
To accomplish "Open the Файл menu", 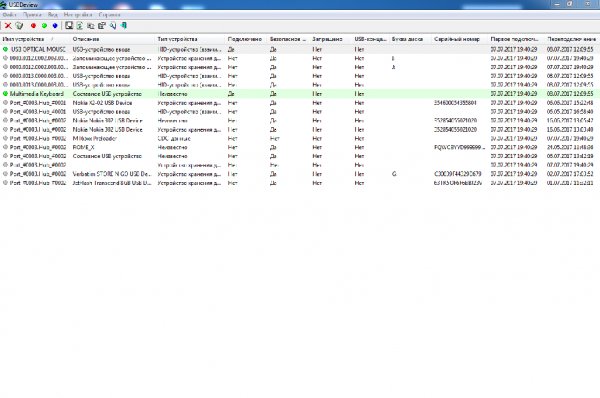I will coord(9,15).
